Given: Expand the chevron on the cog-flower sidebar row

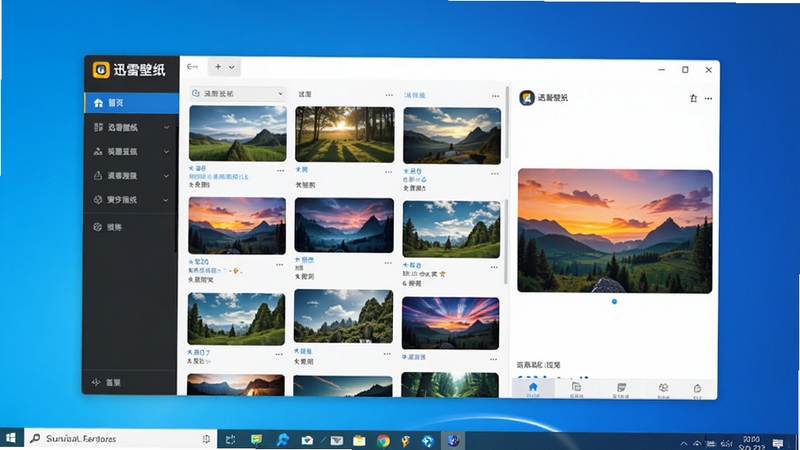Looking at the screenshot, I should (x=166, y=200).
